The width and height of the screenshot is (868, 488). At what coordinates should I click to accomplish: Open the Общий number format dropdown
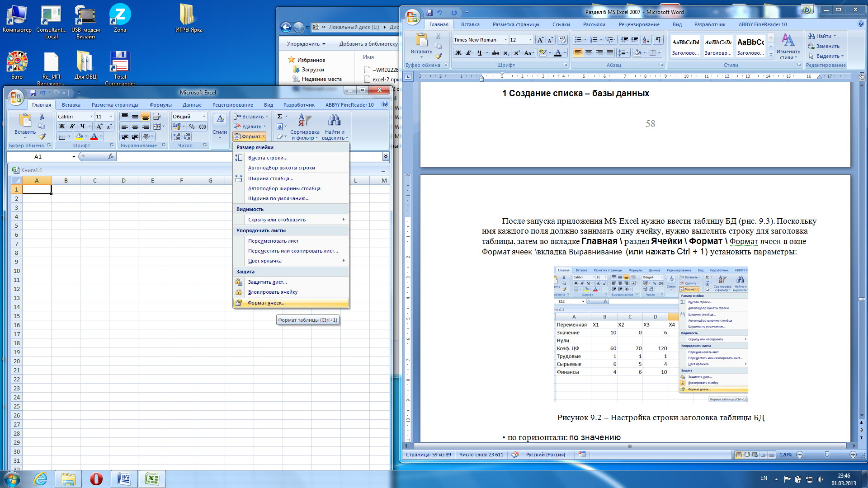click(204, 117)
